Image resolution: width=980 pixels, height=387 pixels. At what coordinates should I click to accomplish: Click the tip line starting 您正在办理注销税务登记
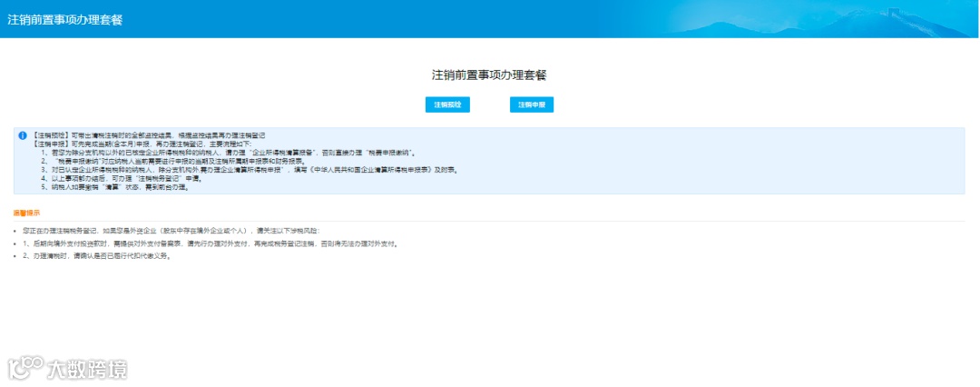(171, 231)
